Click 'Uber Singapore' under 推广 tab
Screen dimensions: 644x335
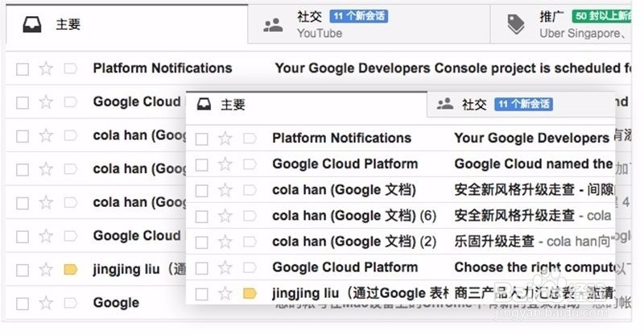coord(580,33)
